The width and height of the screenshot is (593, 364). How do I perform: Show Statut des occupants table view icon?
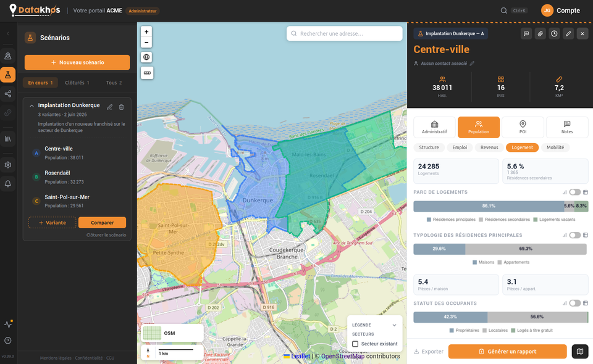[x=586, y=303]
